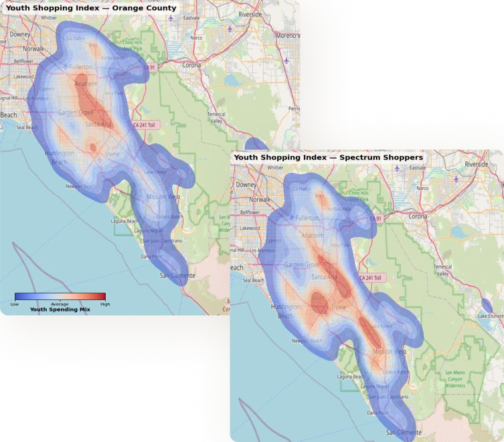Click the Garden Grove label in Orange County map

coord(76,113)
